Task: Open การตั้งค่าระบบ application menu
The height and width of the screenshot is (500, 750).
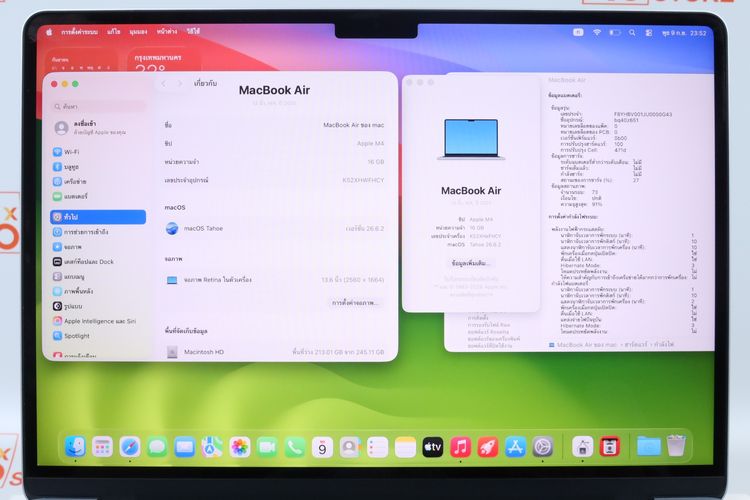Action: [79, 32]
